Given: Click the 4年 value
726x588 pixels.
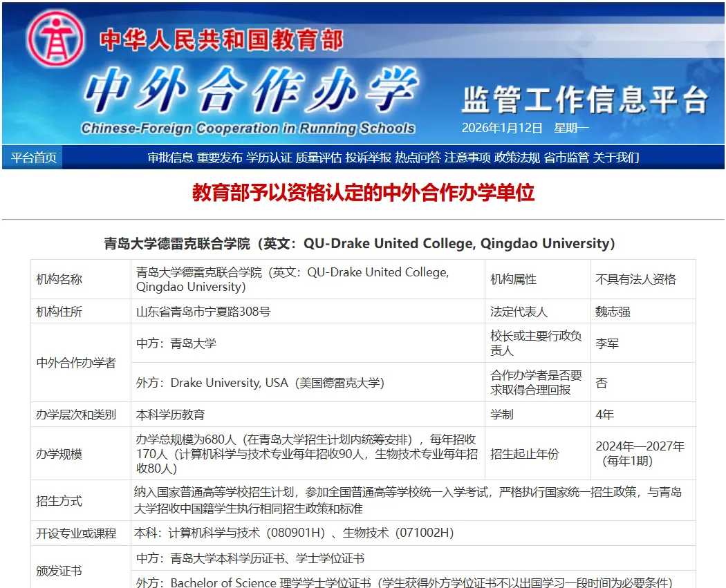Looking at the screenshot, I should coord(605,415).
